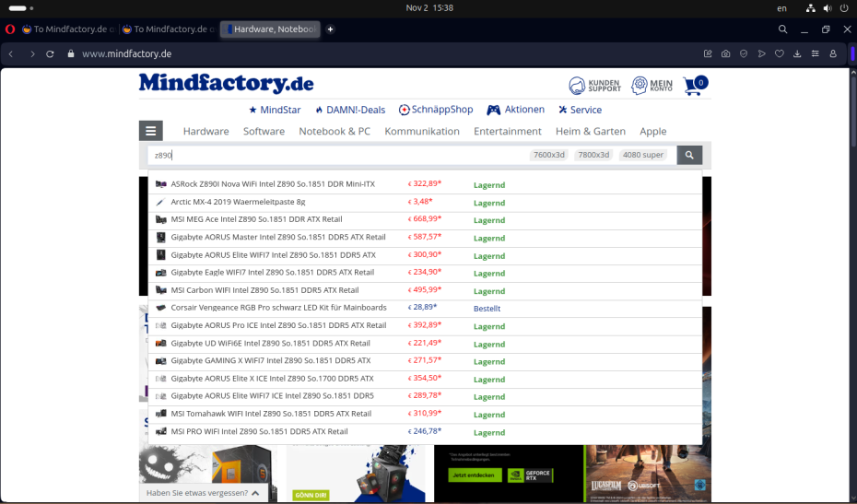This screenshot has width=857, height=504.
Task: Go back in browser history
Action: point(11,54)
